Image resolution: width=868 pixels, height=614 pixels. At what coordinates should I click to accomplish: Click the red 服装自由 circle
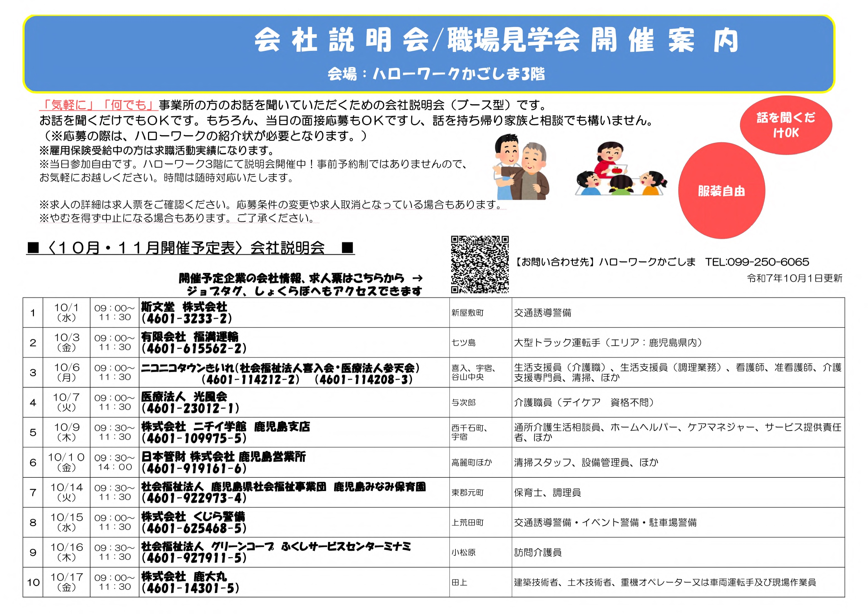pyautogui.click(x=721, y=191)
